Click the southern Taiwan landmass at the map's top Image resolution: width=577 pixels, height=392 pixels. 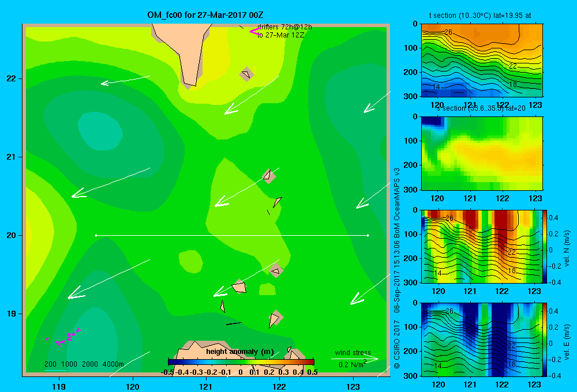[x=185, y=51]
